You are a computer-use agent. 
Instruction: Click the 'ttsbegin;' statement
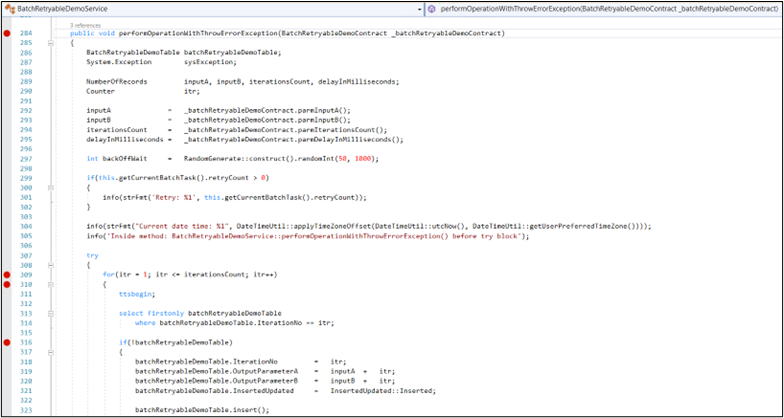pos(137,294)
